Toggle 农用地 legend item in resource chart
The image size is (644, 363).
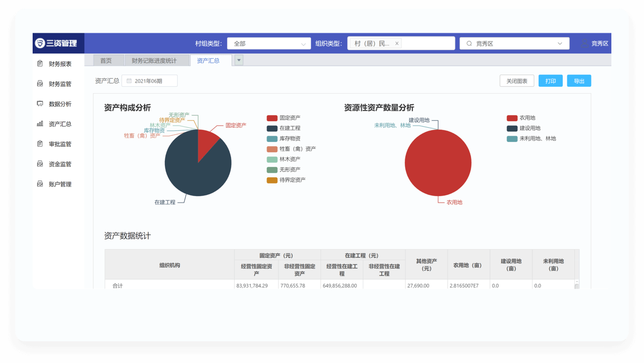(512, 118)
